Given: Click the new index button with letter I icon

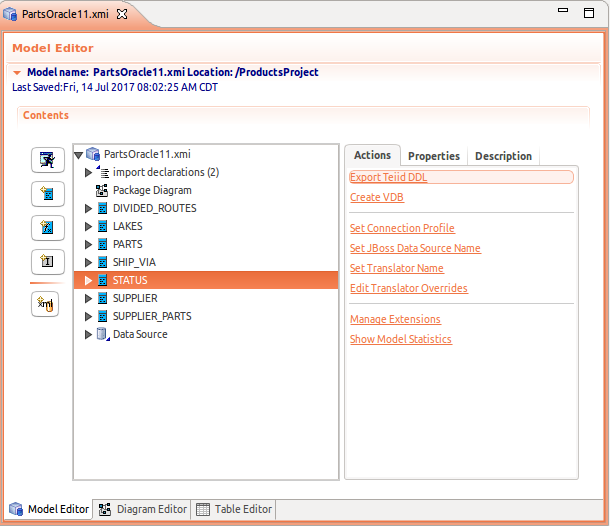Looking at the screenshot, I should [x=48, y=261].
